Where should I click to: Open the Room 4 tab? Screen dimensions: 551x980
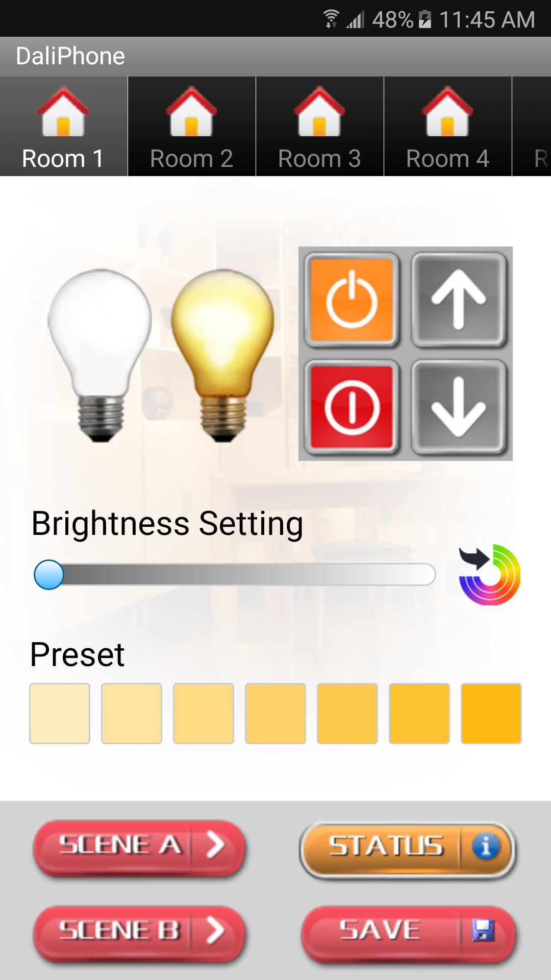pyautogui.click(x=447, y=127)
